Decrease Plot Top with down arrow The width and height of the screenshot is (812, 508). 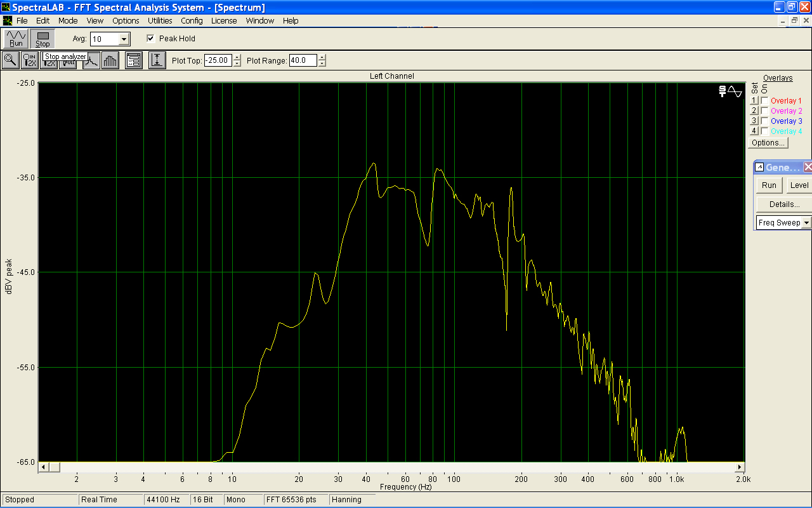pos(237,63)
